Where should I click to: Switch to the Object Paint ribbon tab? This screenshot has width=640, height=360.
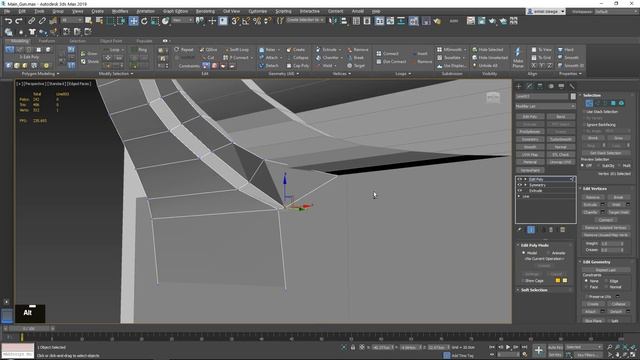pyautogui.click(x=111, y=41)
